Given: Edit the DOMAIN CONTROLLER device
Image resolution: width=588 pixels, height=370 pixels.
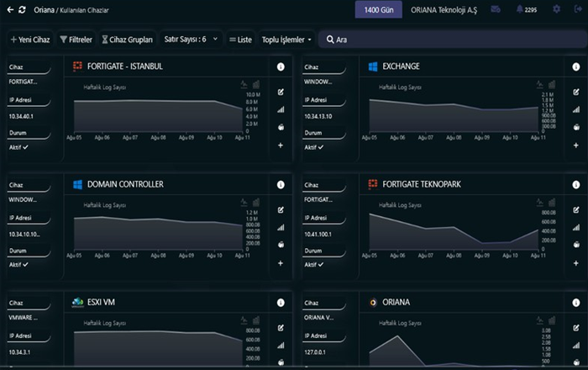Looking at the screenshot, I should [x=281, y=209].
